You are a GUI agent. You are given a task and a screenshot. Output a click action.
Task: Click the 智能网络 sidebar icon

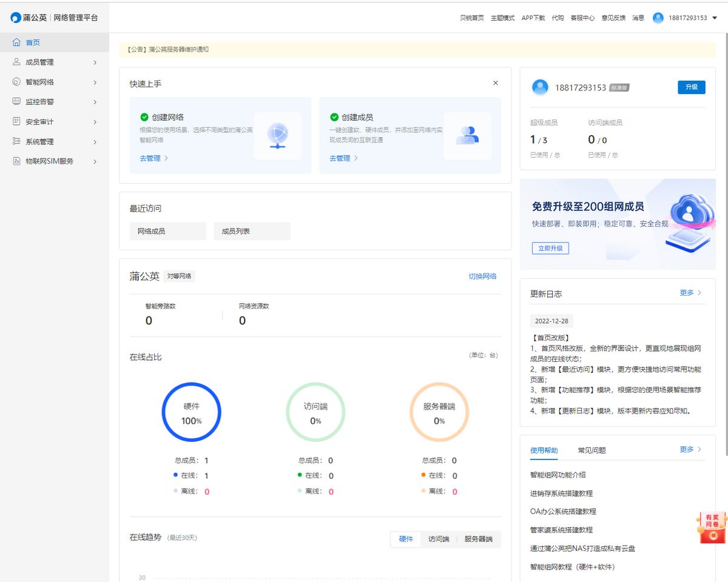click(16, 82)
